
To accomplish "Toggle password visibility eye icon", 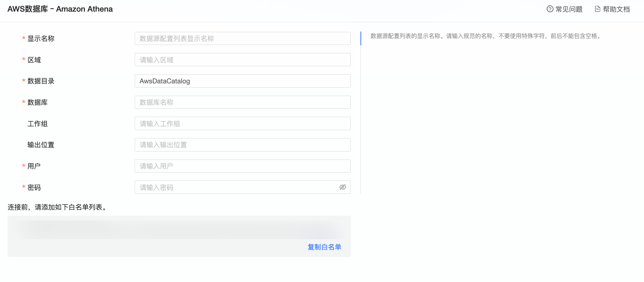I will pos(343,187).
